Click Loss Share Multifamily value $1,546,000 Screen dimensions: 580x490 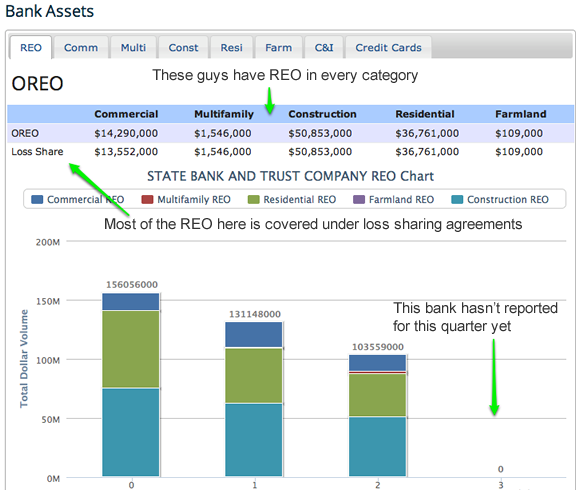[223, 152]
